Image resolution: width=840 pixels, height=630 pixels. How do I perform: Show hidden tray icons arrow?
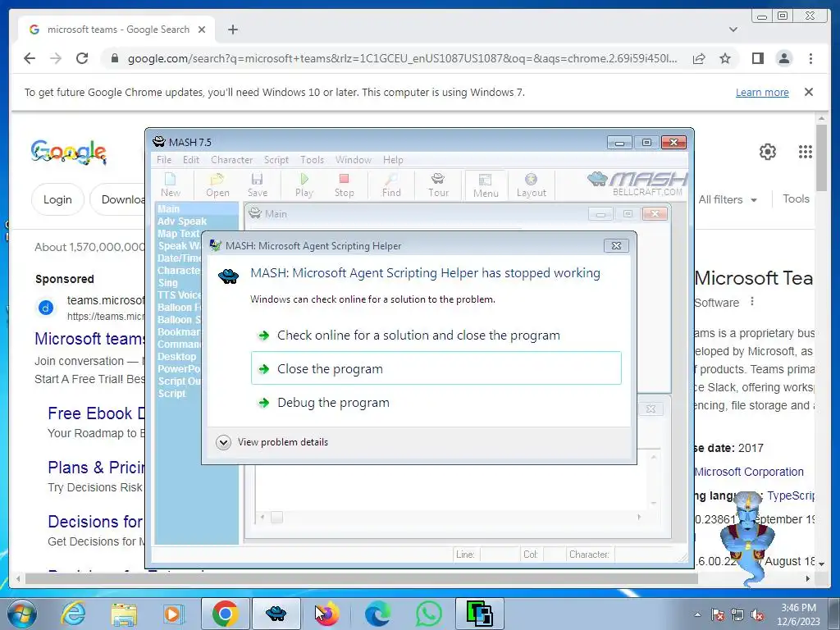click(697, 614)
